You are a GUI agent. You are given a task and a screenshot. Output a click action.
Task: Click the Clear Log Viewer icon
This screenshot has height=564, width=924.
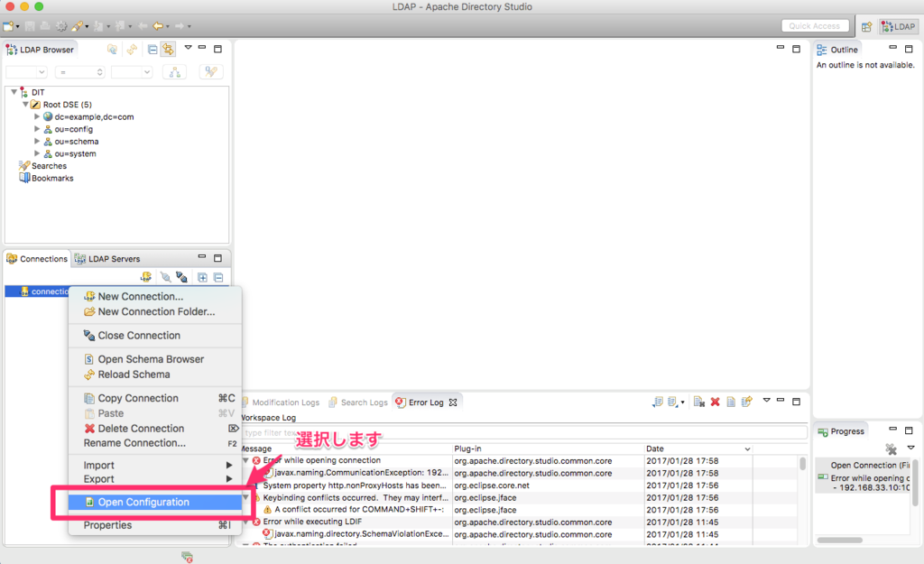699,402
